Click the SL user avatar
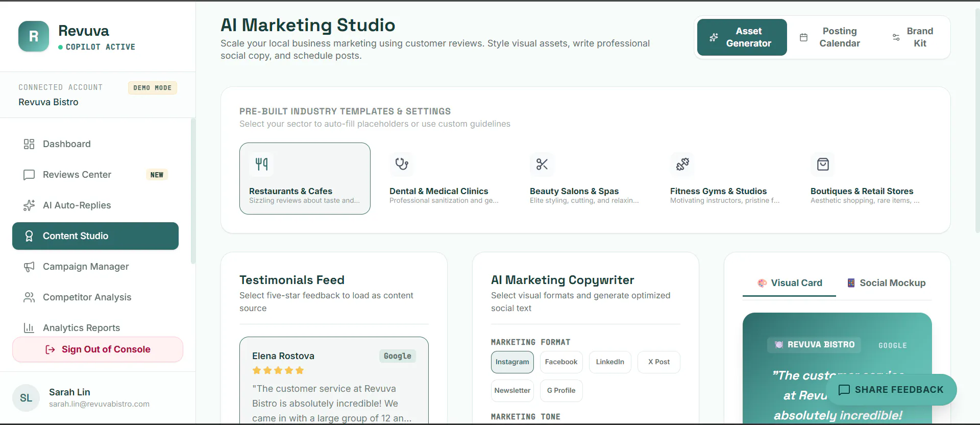The height and width of the screenshot is (425, 980). pos(26,398)
